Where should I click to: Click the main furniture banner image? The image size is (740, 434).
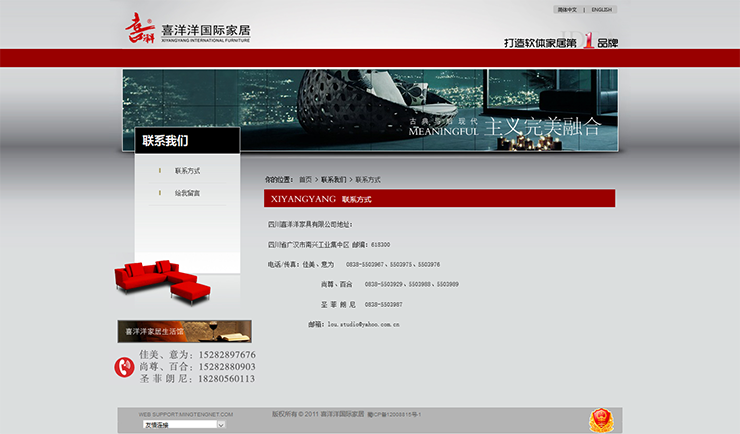tap(370, 110)
